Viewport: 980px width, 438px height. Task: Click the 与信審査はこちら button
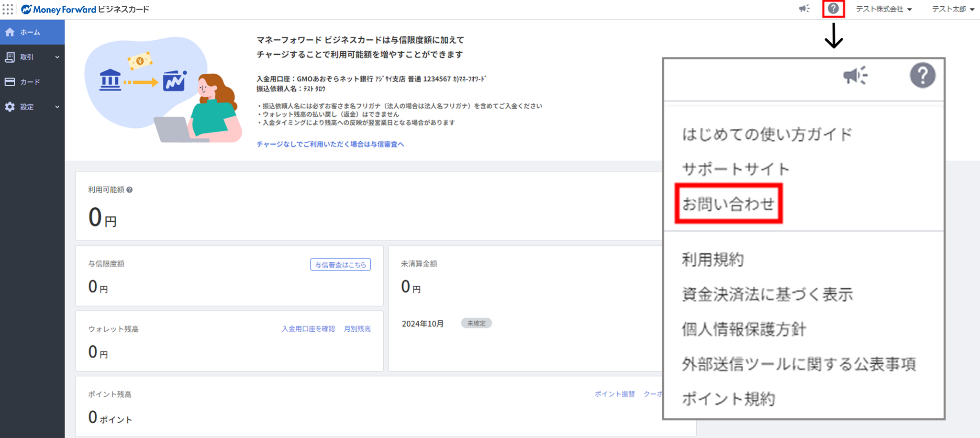pos(340,265)
